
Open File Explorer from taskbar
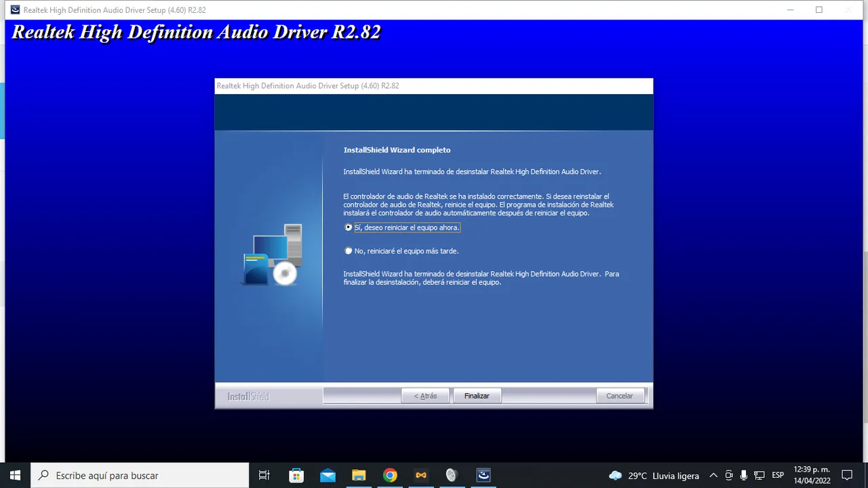click(x=359, y=475)
